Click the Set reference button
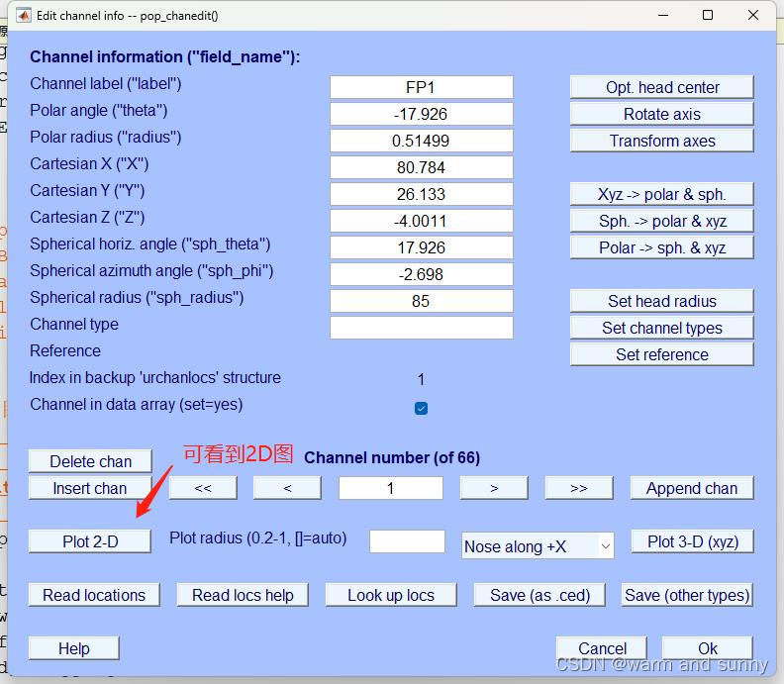The width and height of the screenshot is (784, 684). [662, 354]
